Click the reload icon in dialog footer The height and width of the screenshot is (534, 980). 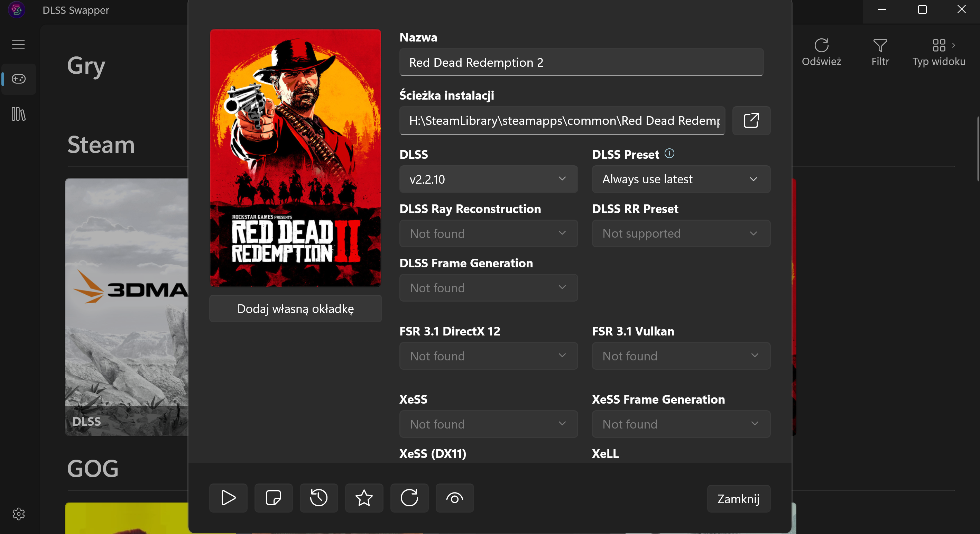409,498
